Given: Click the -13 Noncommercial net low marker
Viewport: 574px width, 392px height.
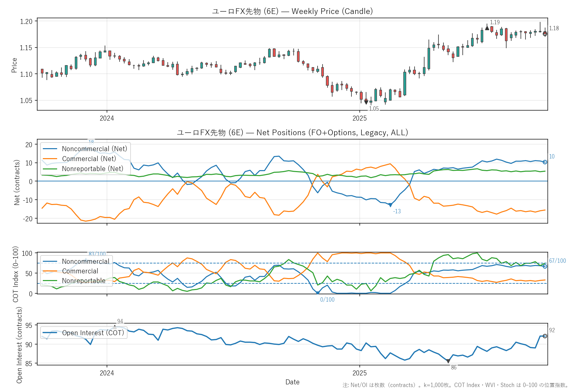Looking at the screenshot, I should [x=390, y=205].
